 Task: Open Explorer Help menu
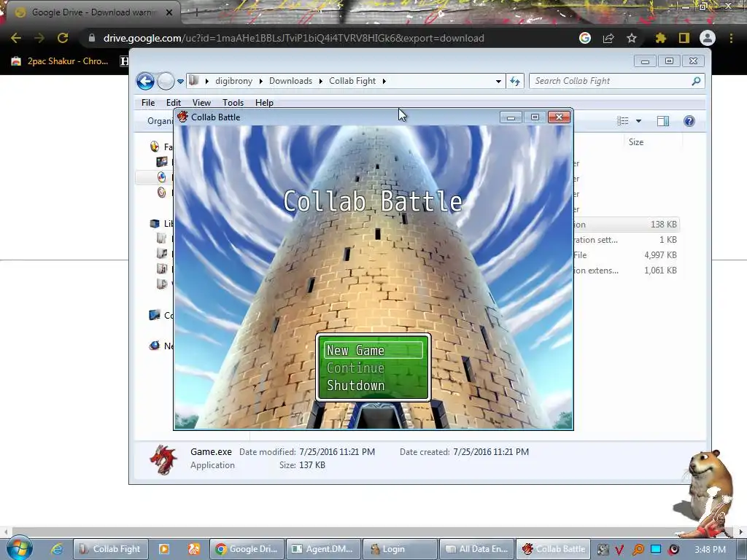pos(264,102)
